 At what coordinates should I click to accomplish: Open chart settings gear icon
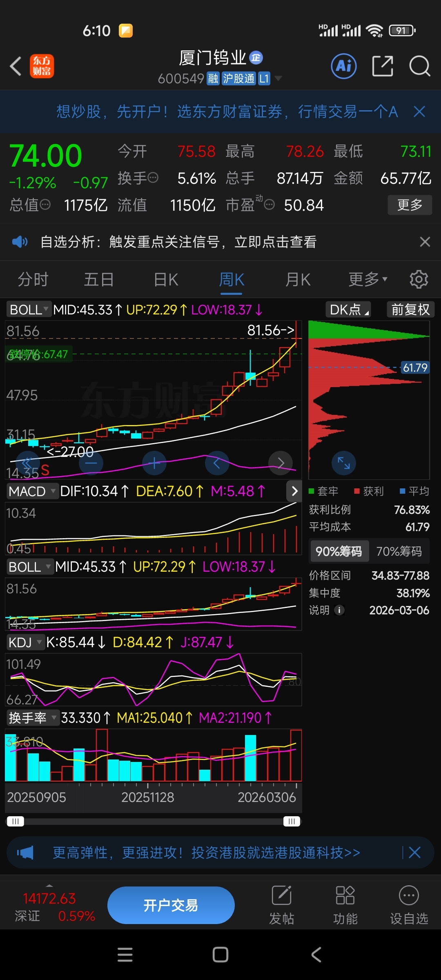[x=419, y=279]
